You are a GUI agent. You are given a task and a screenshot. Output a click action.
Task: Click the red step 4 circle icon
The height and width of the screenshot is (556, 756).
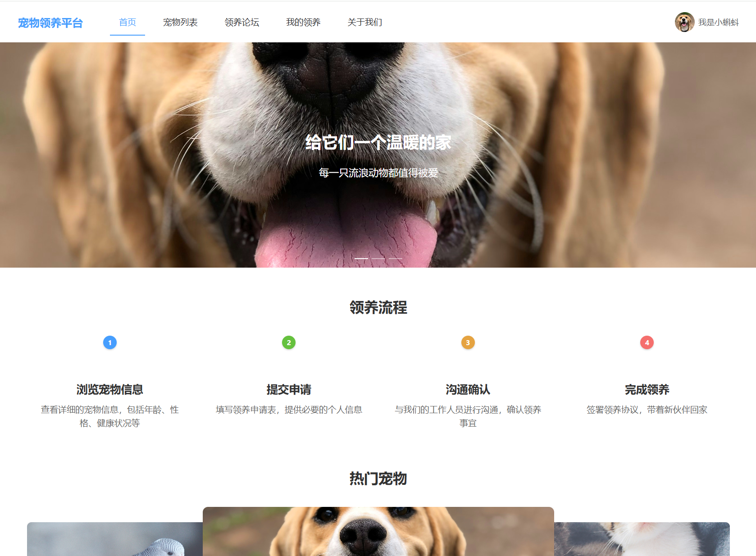coord(647,342)
